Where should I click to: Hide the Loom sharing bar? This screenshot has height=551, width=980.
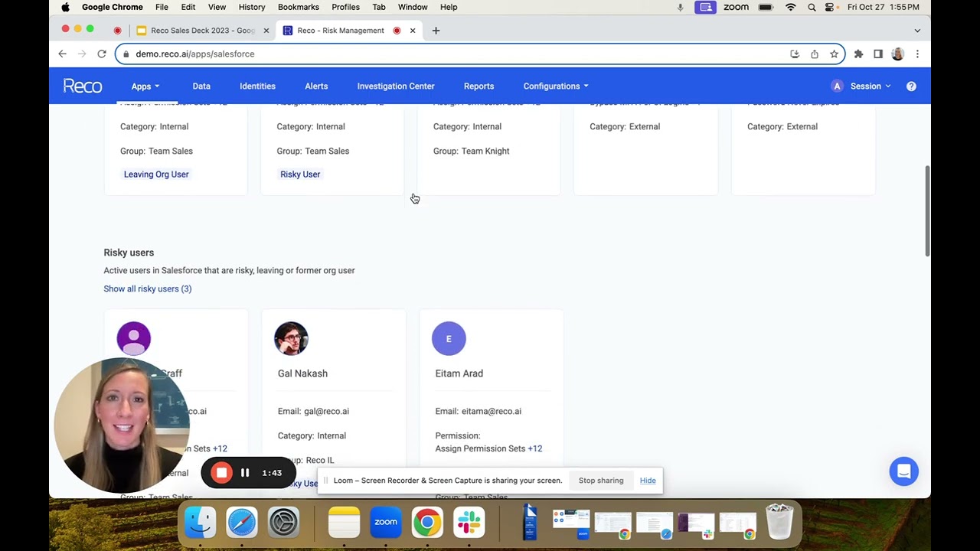click(648, 481)
